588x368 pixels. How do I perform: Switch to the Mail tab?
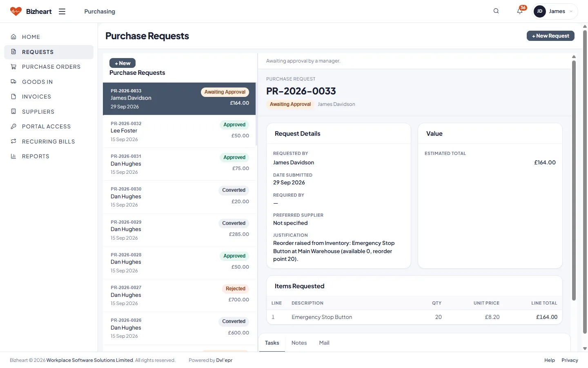pos(324,343)
